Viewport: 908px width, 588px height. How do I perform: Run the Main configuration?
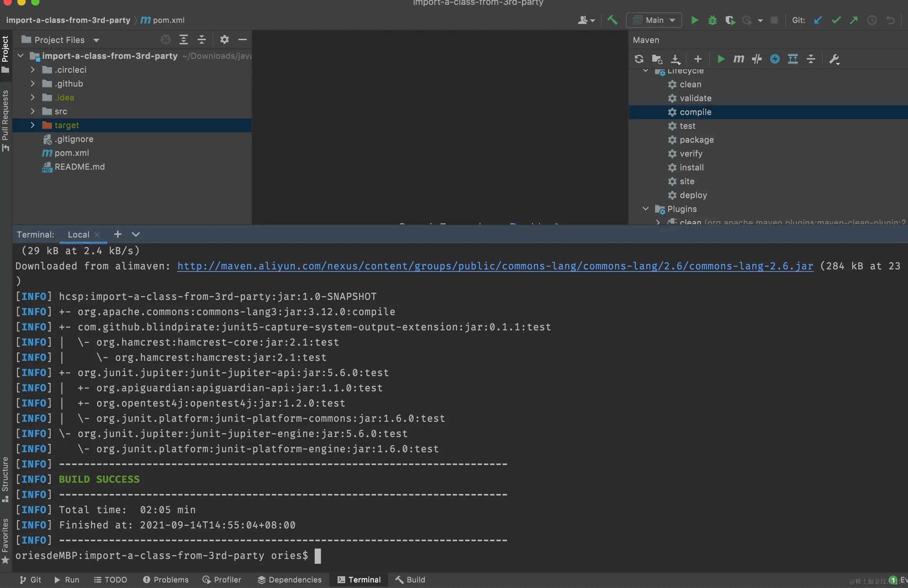click(x=695, y=20)
